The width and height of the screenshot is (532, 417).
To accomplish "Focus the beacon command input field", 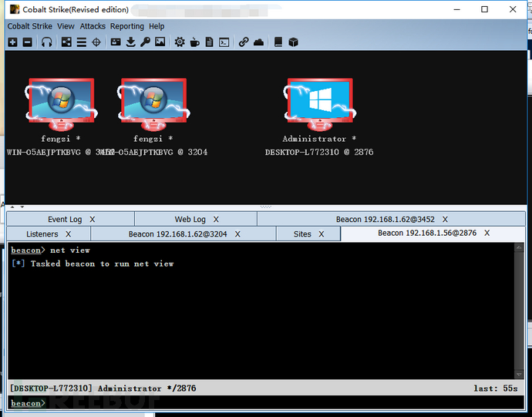I will (266, 403).
